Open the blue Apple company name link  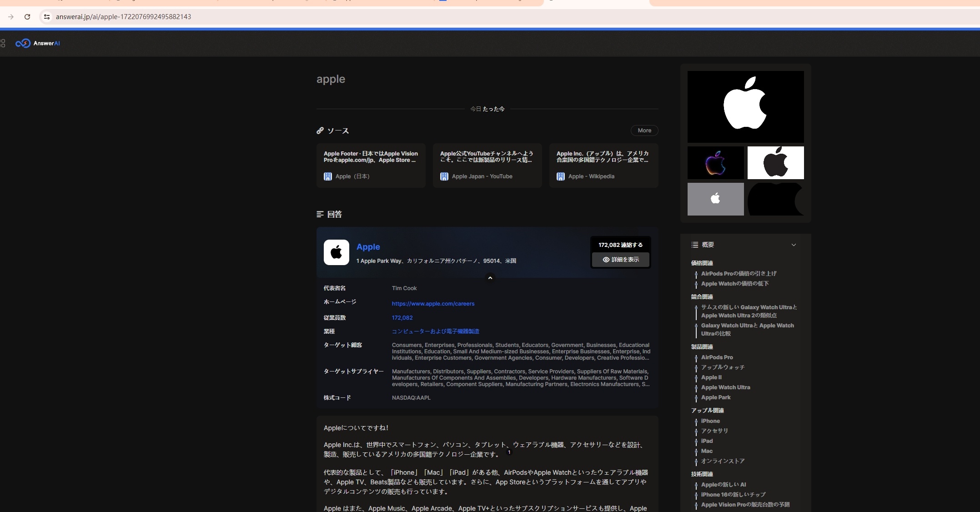pos(368,247)
